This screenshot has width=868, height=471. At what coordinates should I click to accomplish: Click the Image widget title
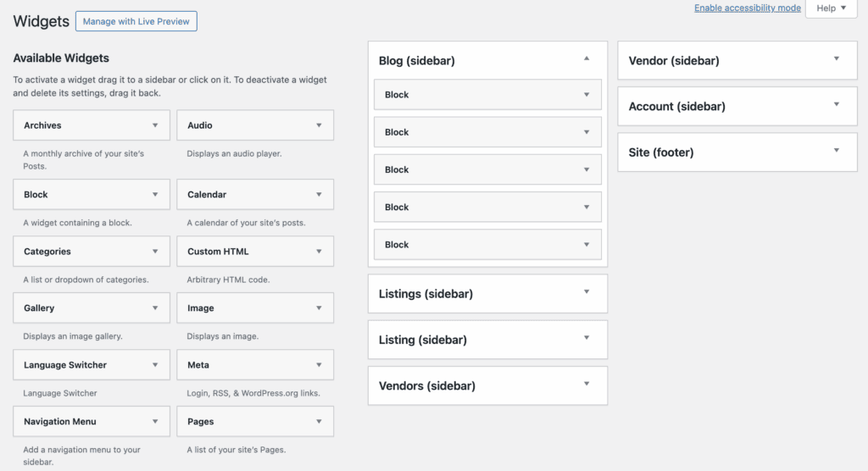201,308
